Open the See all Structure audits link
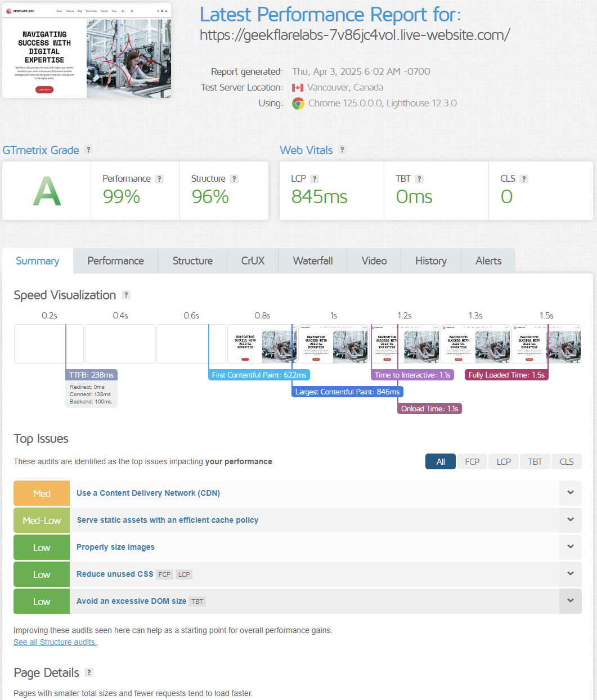Viewport: 597px width, 700px height. click(55, 641)
